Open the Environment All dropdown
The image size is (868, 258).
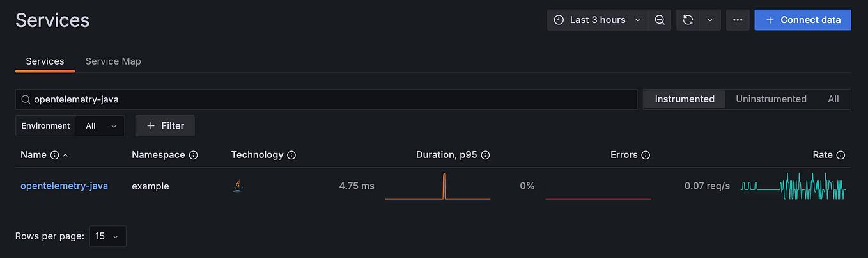(100, 126)
